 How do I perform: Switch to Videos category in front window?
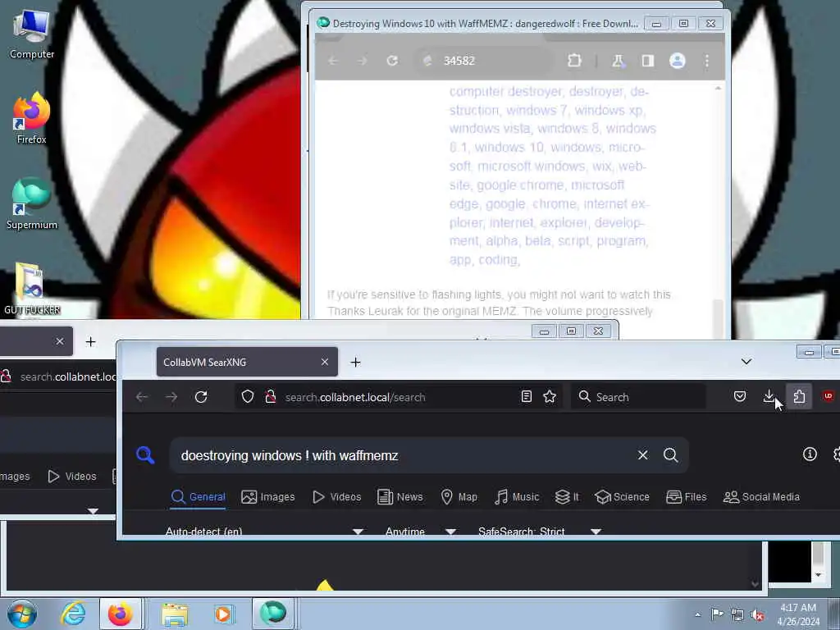click(337, 497)
